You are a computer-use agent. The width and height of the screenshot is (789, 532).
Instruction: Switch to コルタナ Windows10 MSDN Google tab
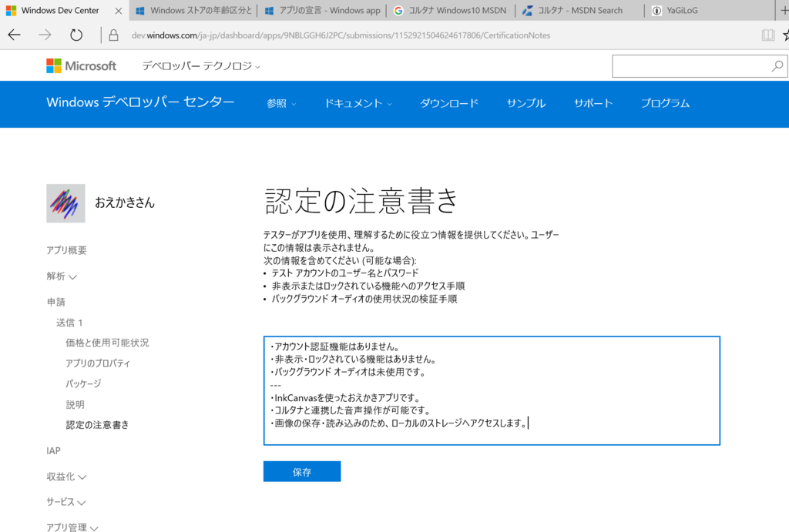(x=452, y=11)
